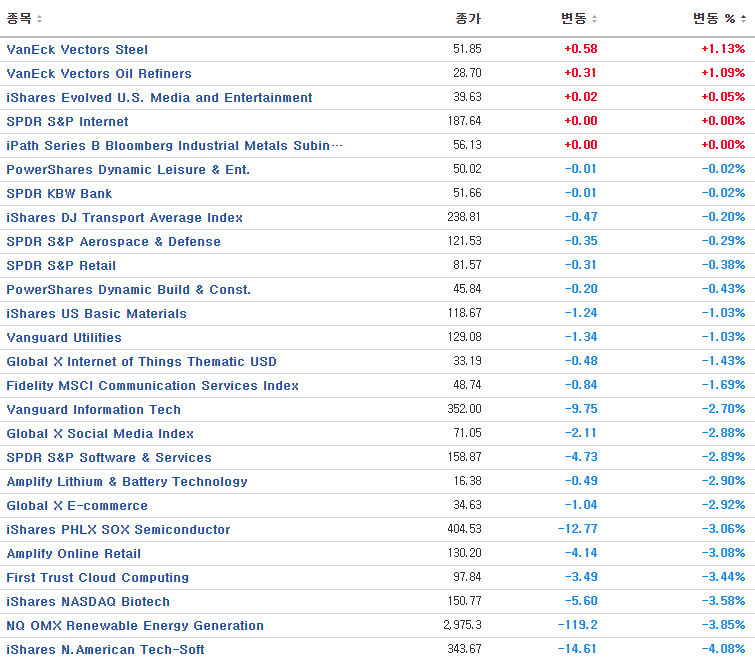Open iShares DJ Transport Average Index link

point(124,218)
